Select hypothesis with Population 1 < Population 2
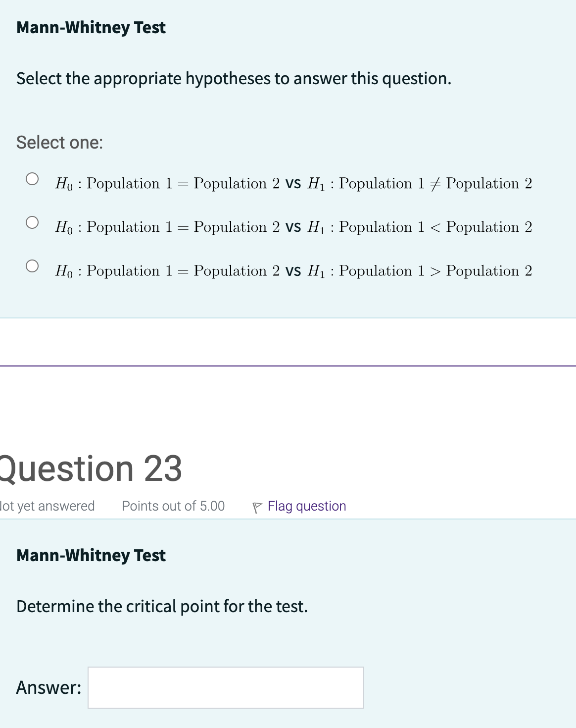This screenshot has height=728, width=576. (x=32, y=223)
